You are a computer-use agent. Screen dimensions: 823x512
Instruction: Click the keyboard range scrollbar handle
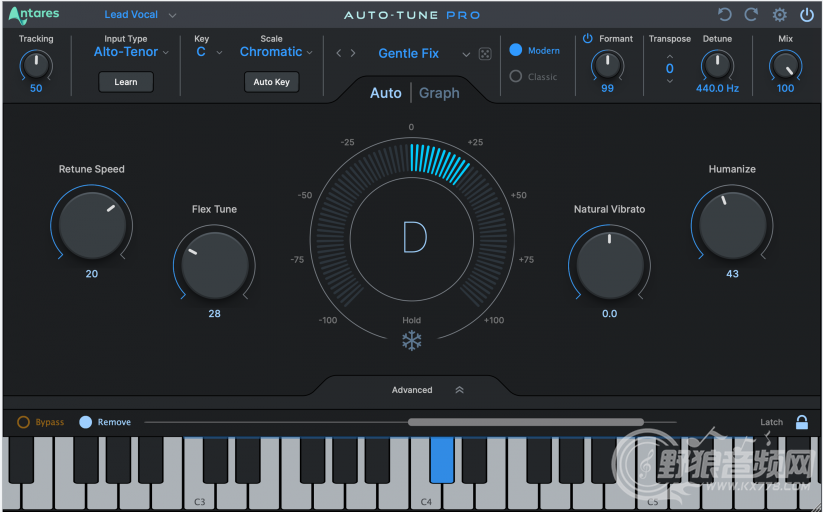pyautogui.click(x=525, y=422)
